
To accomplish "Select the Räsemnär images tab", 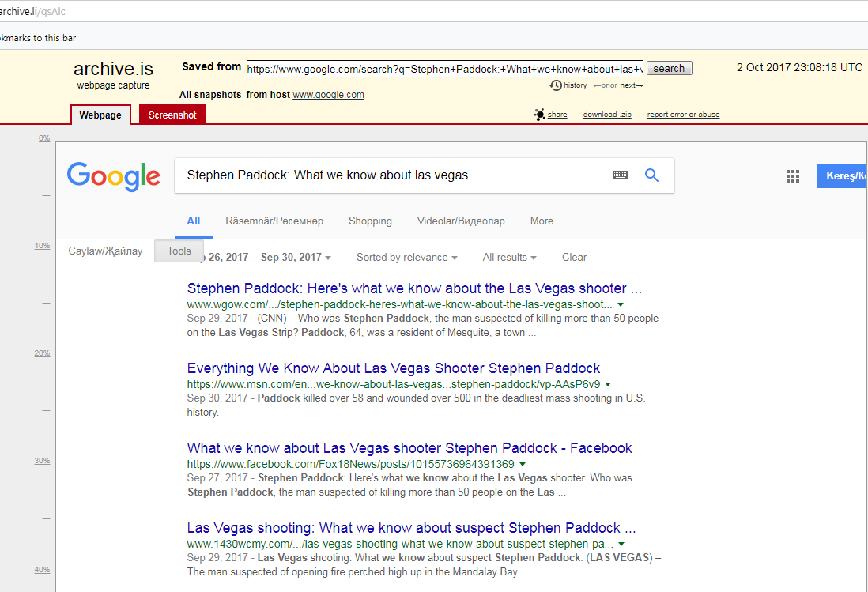I will tap(274, 221).
